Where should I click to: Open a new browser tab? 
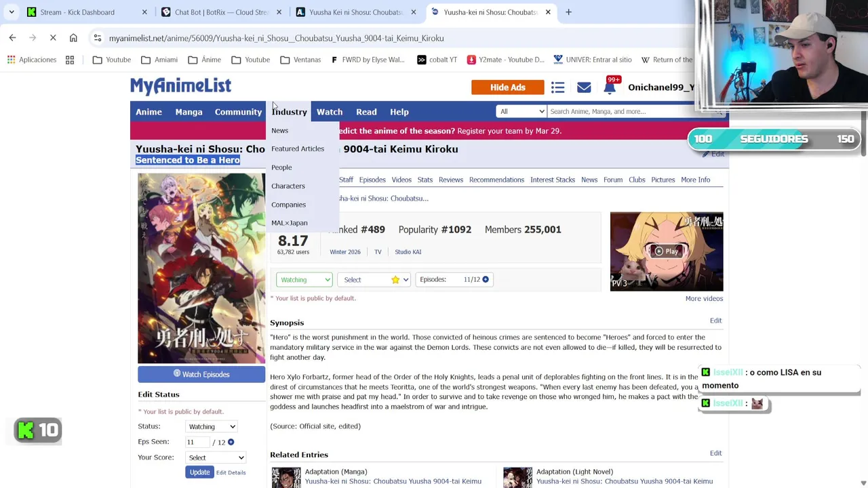[568, 12]
